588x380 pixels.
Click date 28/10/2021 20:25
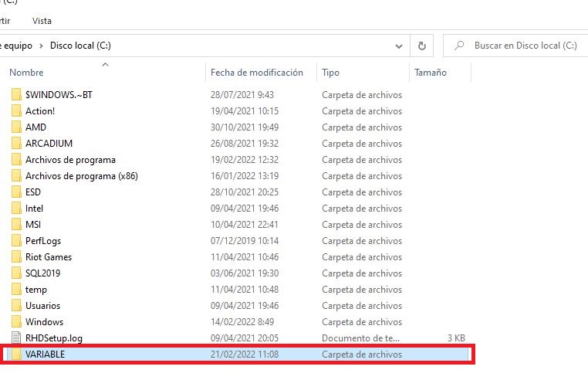coord(244,192)
